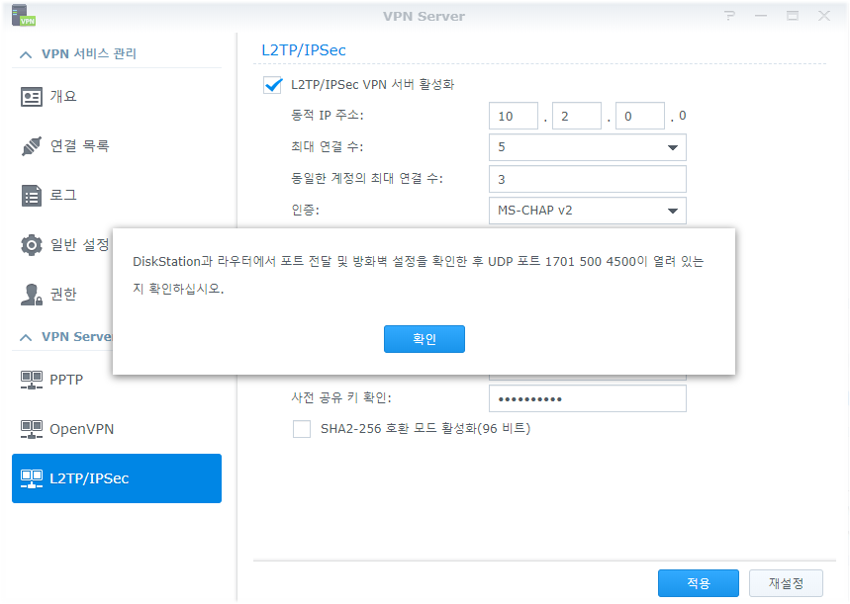Click the 인증: label
The height and width of the screenshot is (604, 850).
(305, 210)
